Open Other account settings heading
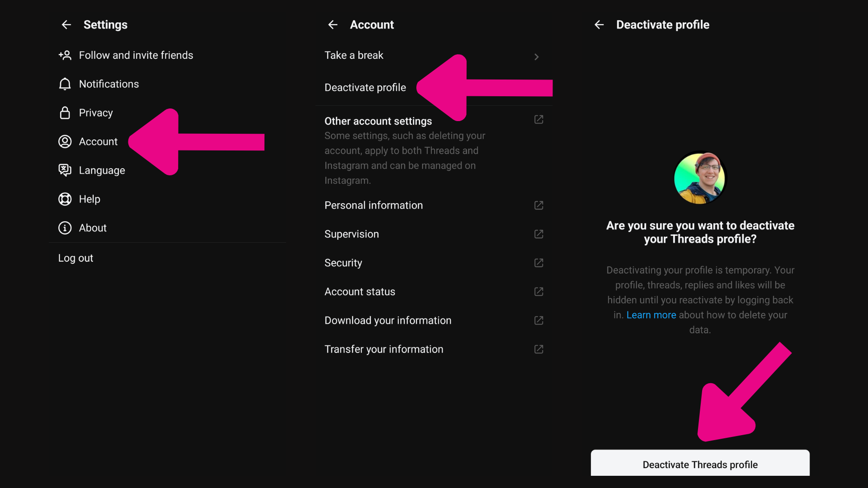 click(x=378, y=121)
